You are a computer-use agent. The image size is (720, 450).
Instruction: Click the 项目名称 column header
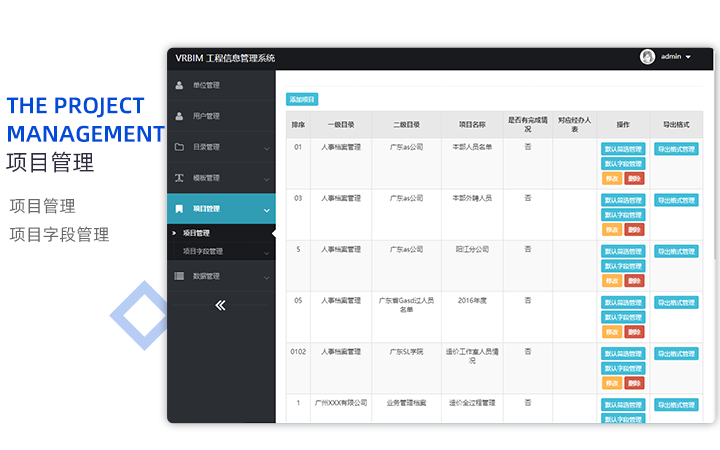coord(472,124)
